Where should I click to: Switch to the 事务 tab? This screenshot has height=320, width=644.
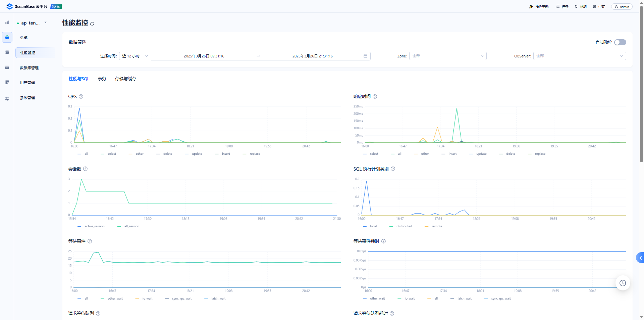(x=102, y=79)
